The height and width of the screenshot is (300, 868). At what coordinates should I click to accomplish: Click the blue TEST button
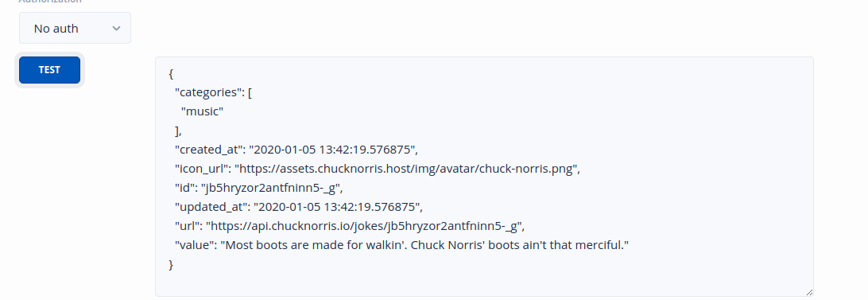click(49, 70)
